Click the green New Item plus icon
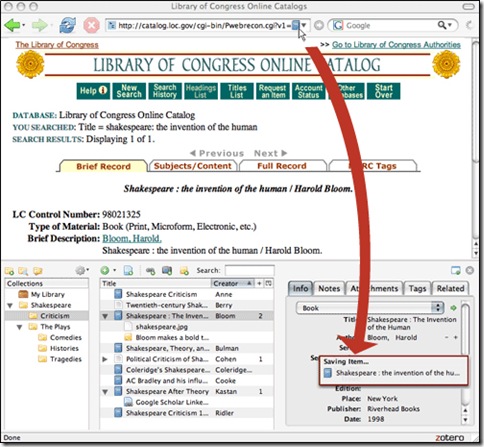This screenshot has width=484, height=447. 105,270
